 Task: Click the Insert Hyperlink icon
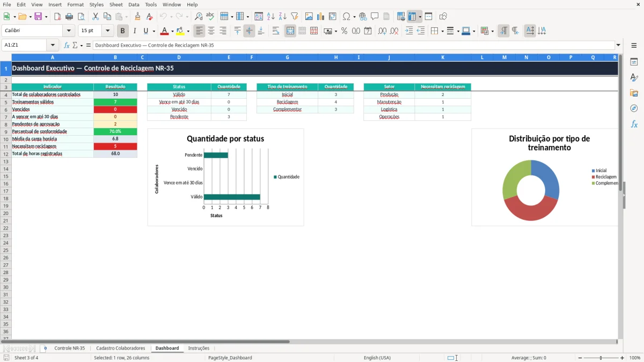(363, 17)
